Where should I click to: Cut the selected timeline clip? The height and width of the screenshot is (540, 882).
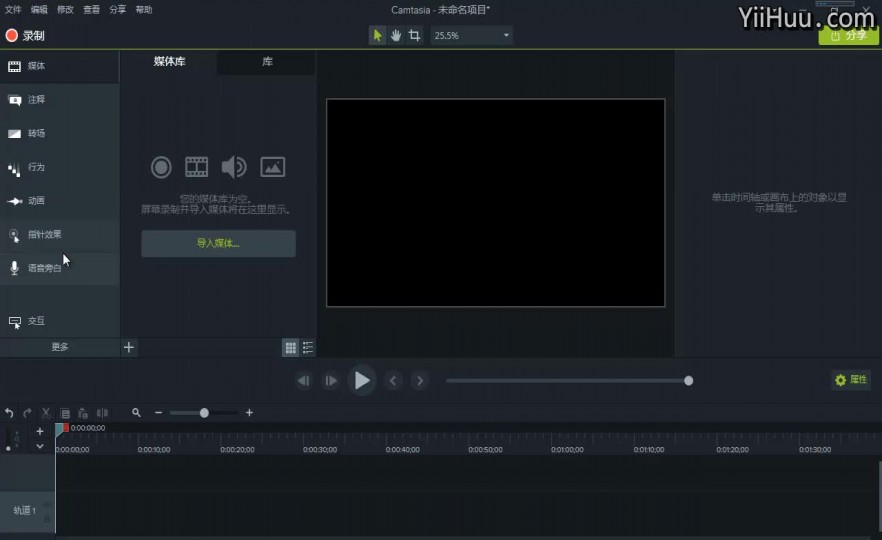(46, 413)
